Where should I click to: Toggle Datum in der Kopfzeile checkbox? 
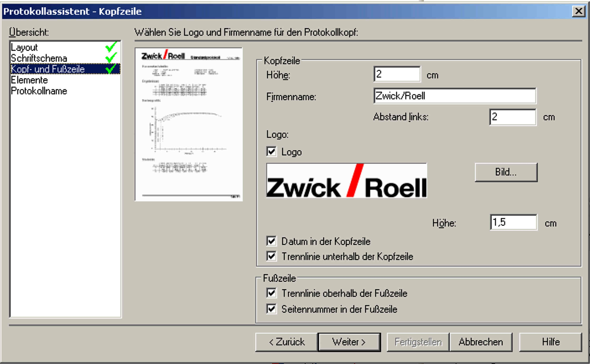(x=271, y=241)
